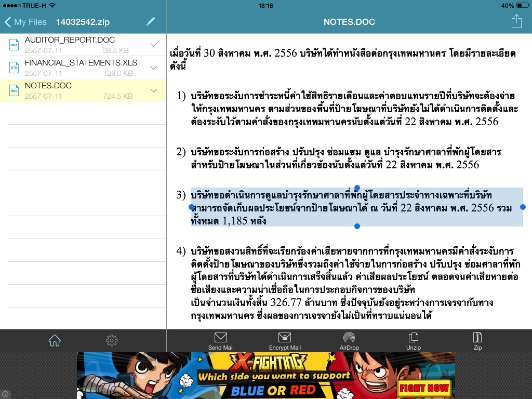
Task: Tap the bottom selection handle
Action: (x=357, y=227)
